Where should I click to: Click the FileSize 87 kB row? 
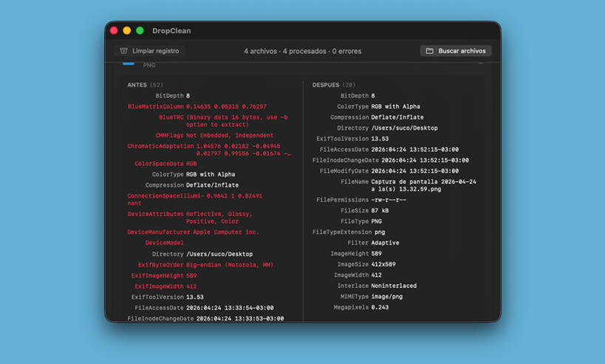click(365, 210)
